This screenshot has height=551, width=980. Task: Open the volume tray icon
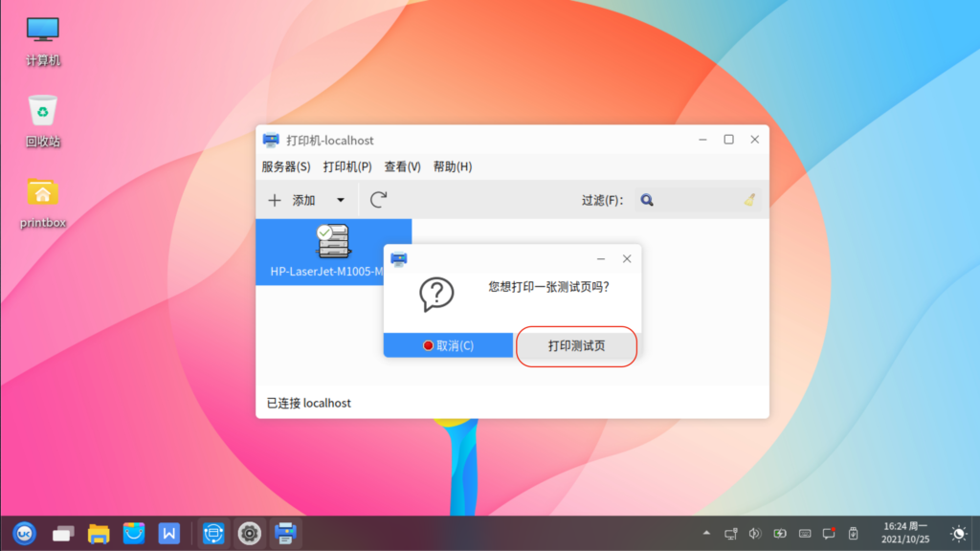(x=755, y=534)
